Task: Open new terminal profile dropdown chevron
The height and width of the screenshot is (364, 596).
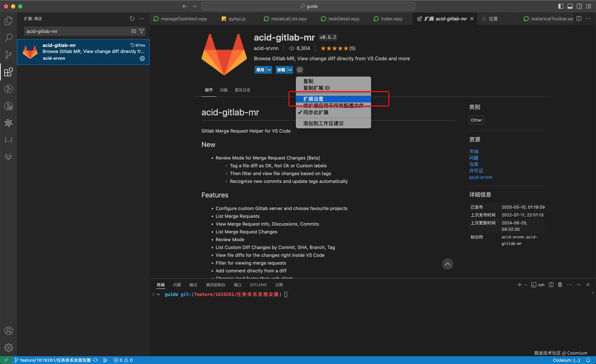Action: 525,285
